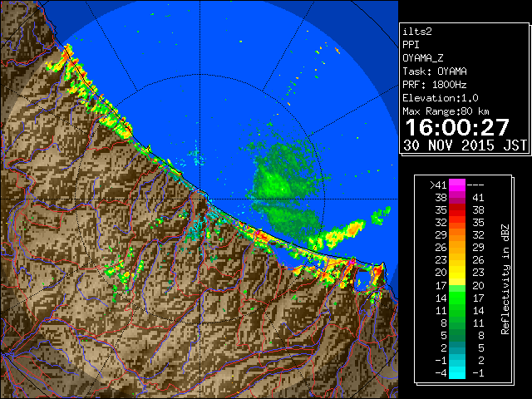Click the '---' legend entry
The width and height of the screenshot is (532, 399).
(x=475, y=185)
